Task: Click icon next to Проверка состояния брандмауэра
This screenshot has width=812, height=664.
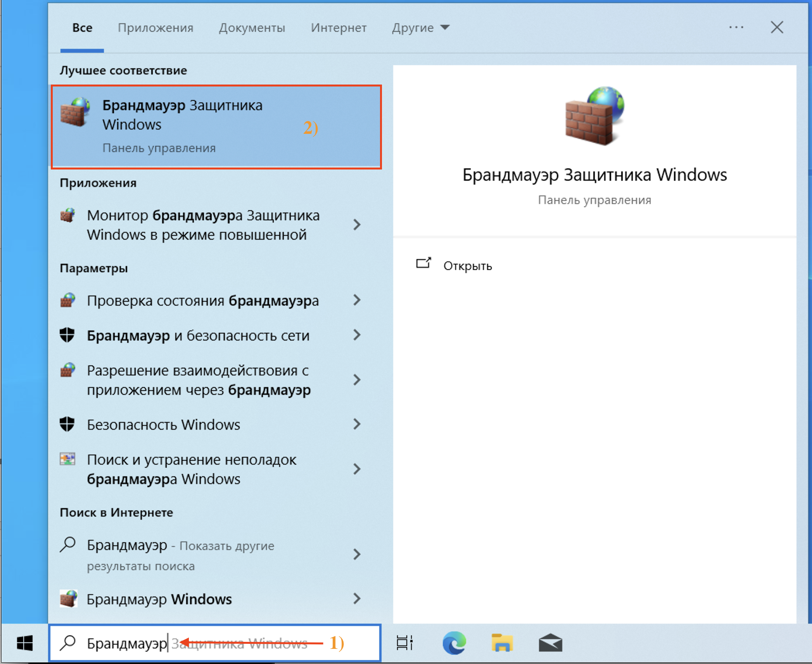Action: coord(67,300)
